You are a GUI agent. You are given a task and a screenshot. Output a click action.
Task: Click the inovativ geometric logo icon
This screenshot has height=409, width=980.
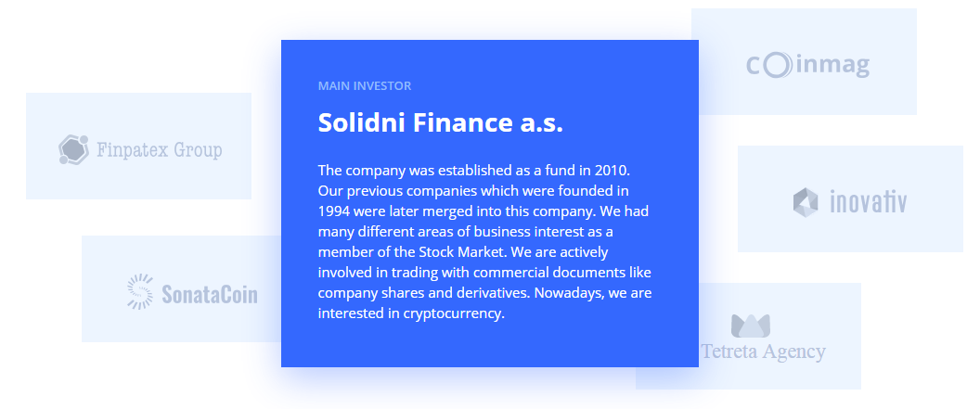click(x=806, y=202)
